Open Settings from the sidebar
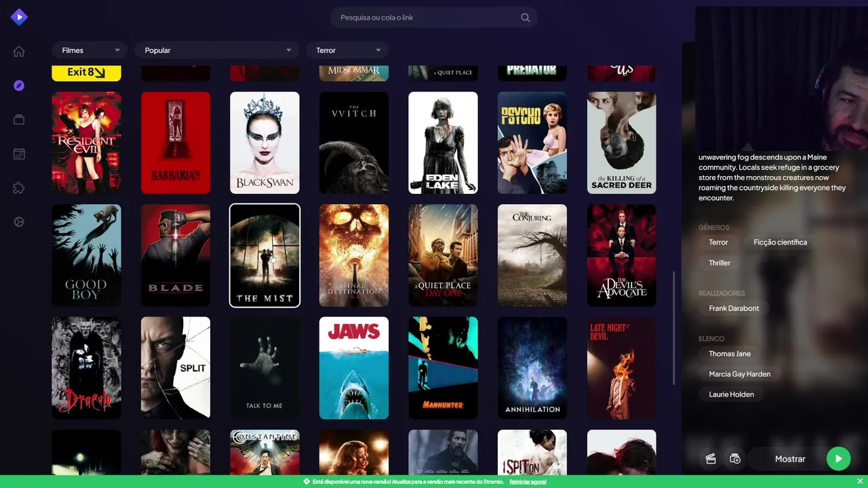The height and width of the screenshot is (488, 868). [19, 222]
